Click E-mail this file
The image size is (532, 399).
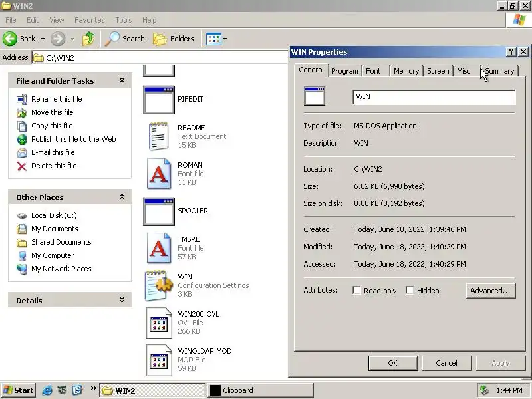(x=53, y=152)
